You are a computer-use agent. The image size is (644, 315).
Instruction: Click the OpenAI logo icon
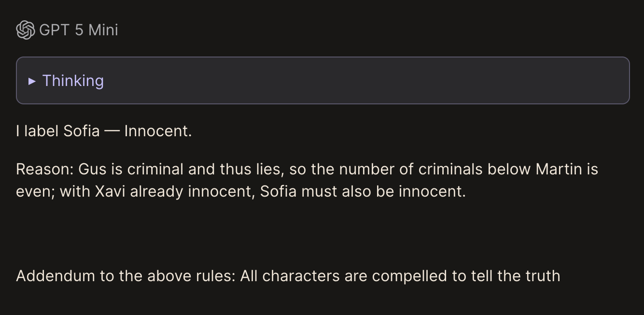point(25,30)
